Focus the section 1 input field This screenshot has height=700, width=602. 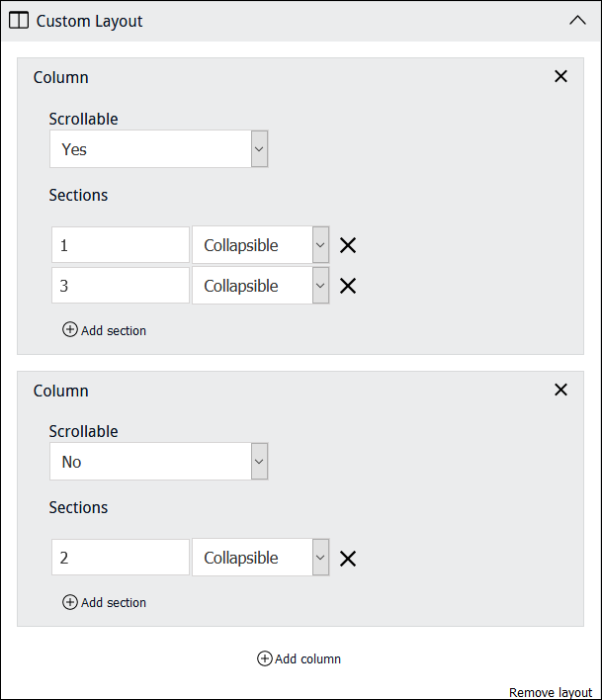(121, 245)
